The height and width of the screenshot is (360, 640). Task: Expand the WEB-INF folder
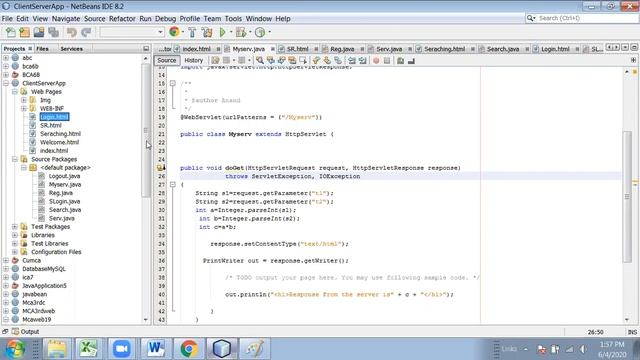point(24,109)
